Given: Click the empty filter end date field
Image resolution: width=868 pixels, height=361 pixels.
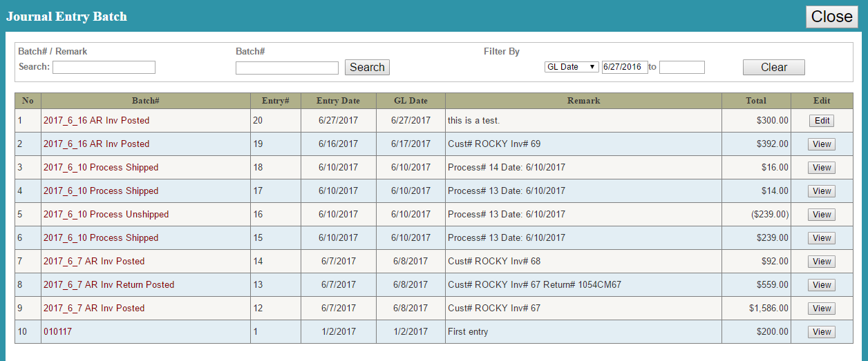Looking at the screenshot, I should pos(681,67).
